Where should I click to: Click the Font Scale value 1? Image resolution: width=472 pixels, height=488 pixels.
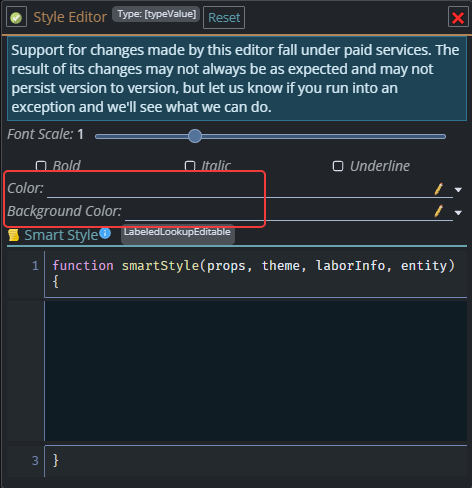pos(80,134)
